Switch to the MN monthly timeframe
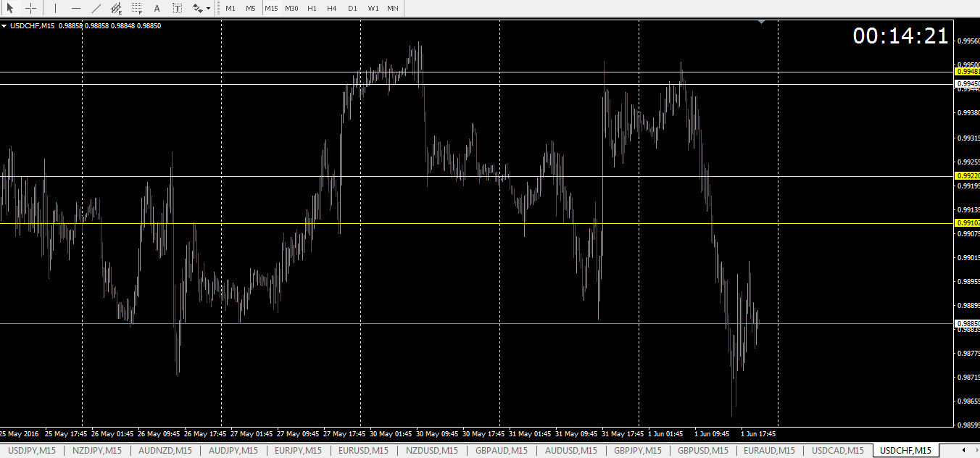The width and height of the screenshot is (980, 458). click(392, 8)
